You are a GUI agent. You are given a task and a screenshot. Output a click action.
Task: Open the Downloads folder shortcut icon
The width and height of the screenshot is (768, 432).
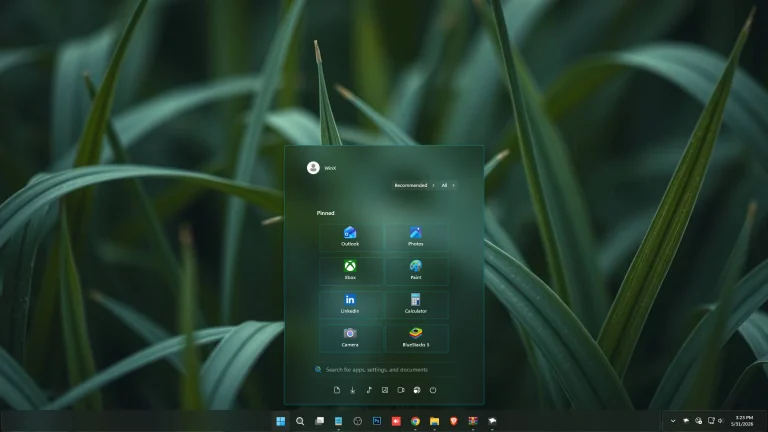[353, 390]
